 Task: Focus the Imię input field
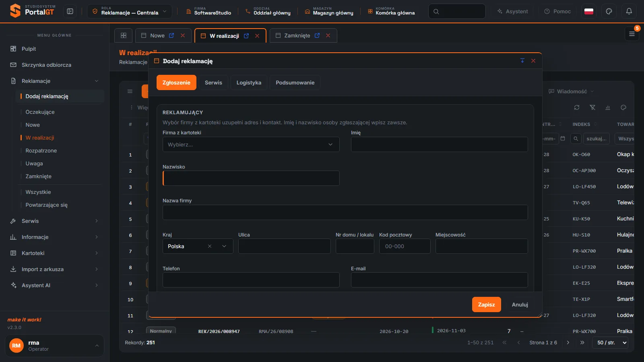coord(440,144)
